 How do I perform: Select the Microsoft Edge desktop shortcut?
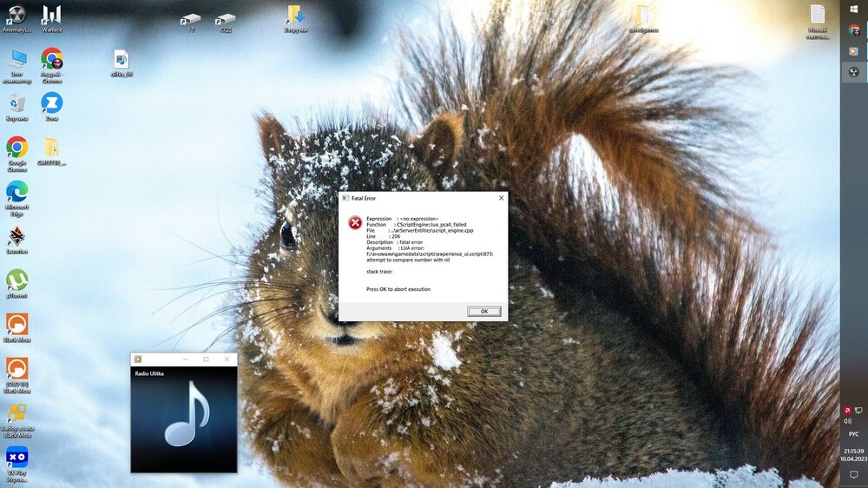tap(16, 191)
